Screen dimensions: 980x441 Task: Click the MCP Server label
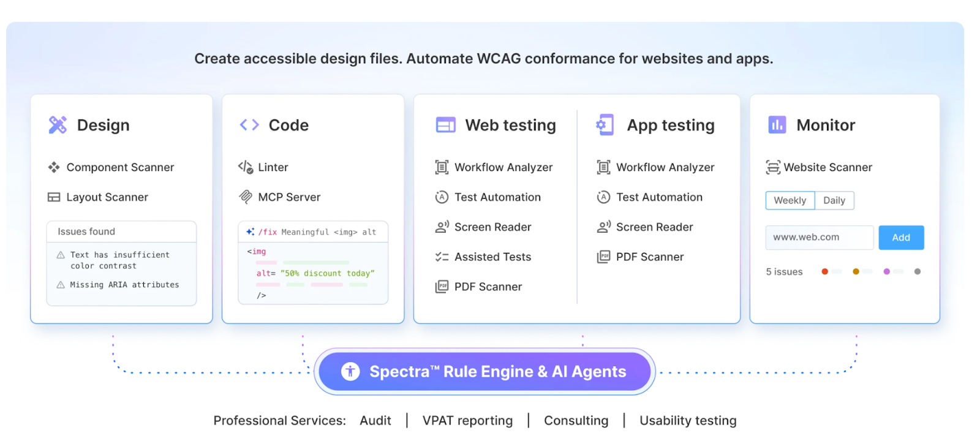[x=289, y=197]
